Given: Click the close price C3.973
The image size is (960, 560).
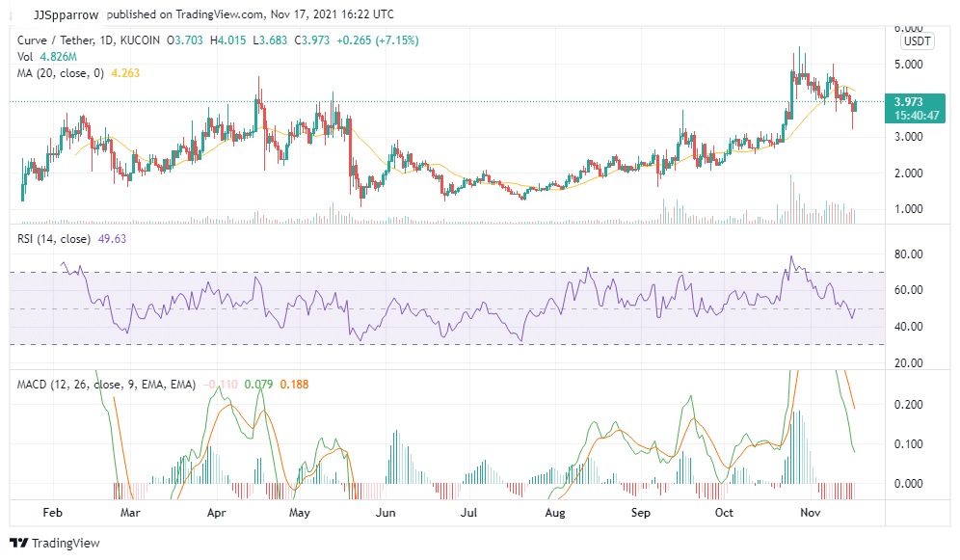Looking at the screenshot, I should [x=311, y=40].
